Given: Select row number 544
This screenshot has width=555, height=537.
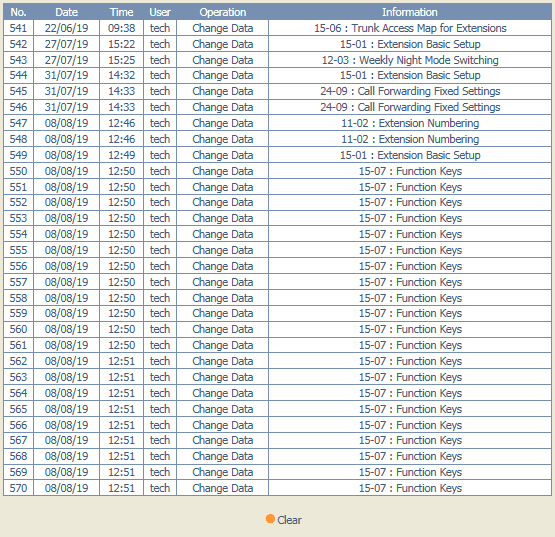Looking at the screenshot, I should pos(18,75).
